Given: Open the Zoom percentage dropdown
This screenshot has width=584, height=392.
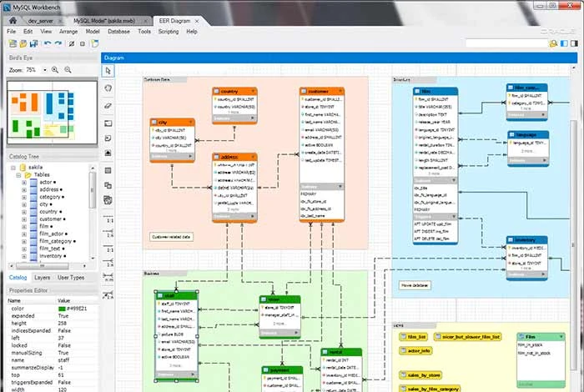Looking at the screenshot, I should [45, 70].
